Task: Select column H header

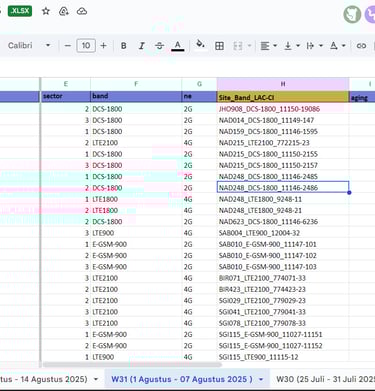Action: click(x=283, y=84)
